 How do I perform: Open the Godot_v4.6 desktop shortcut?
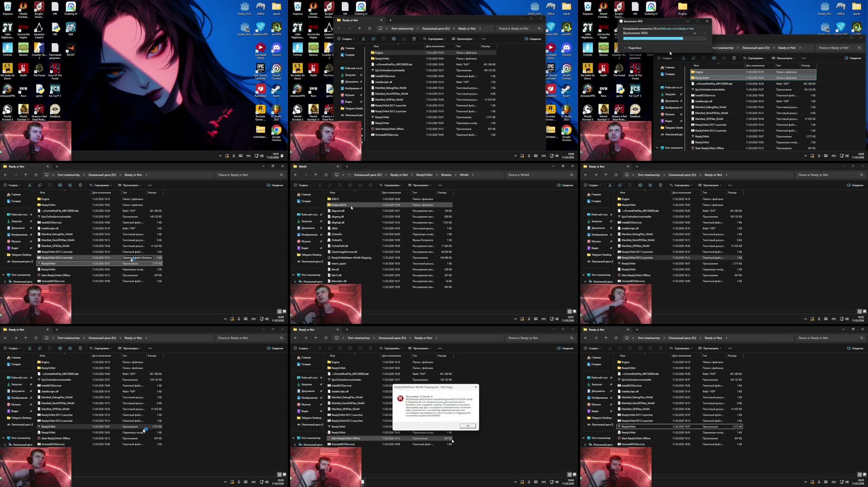(x=244, y=6)
